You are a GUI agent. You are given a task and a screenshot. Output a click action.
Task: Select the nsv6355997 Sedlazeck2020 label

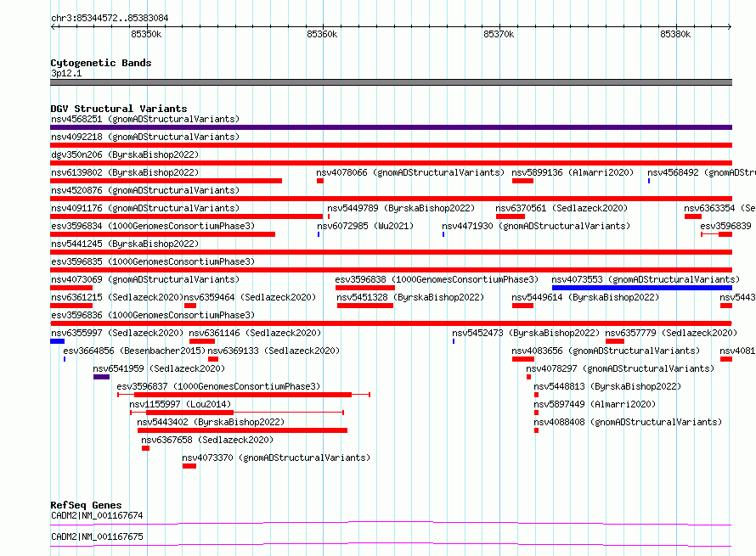tap(117, 333)
